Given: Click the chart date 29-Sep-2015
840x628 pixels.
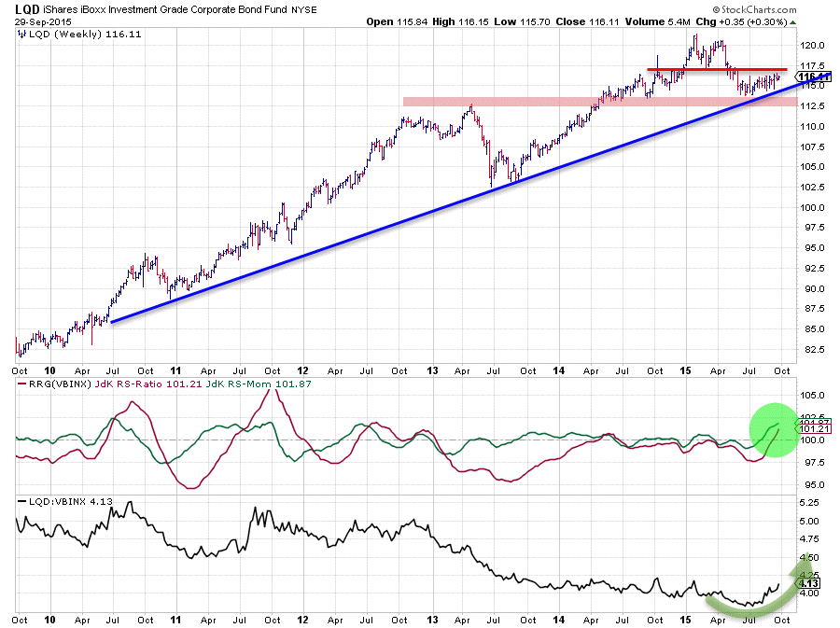Looking at the screenshot, I should pyautogui.click(x=43, y=22).
